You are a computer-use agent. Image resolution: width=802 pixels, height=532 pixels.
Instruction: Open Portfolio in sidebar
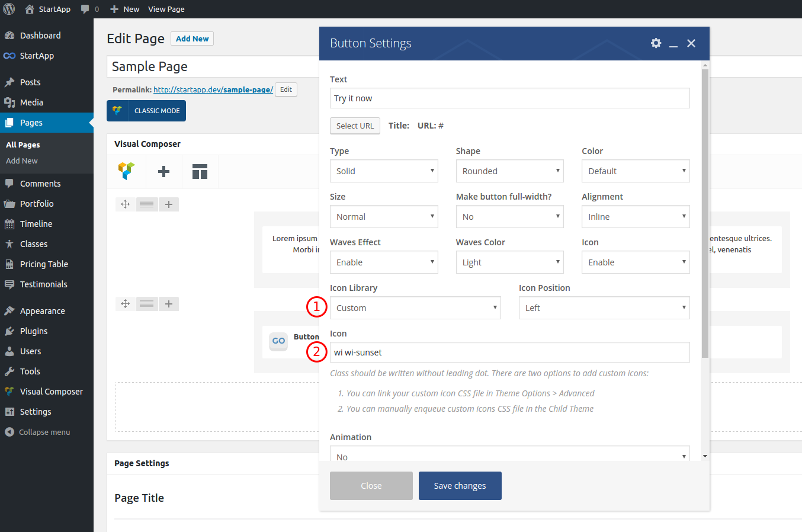[x=47, y=204]
